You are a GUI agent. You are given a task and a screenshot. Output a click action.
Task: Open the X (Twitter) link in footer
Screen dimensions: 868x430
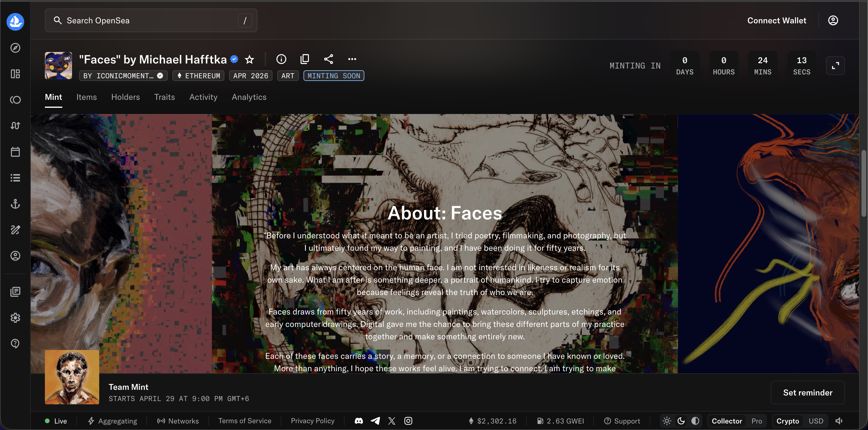391,421
